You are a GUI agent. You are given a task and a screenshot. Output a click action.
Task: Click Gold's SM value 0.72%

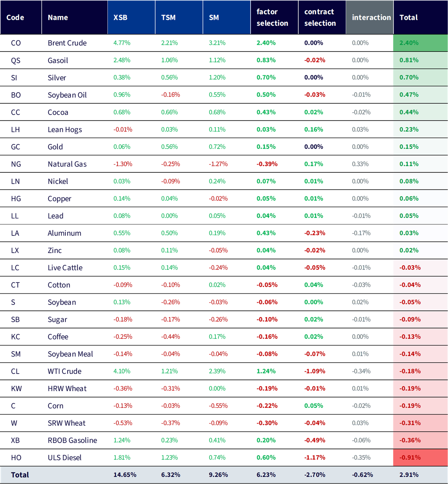pos(217,147)
